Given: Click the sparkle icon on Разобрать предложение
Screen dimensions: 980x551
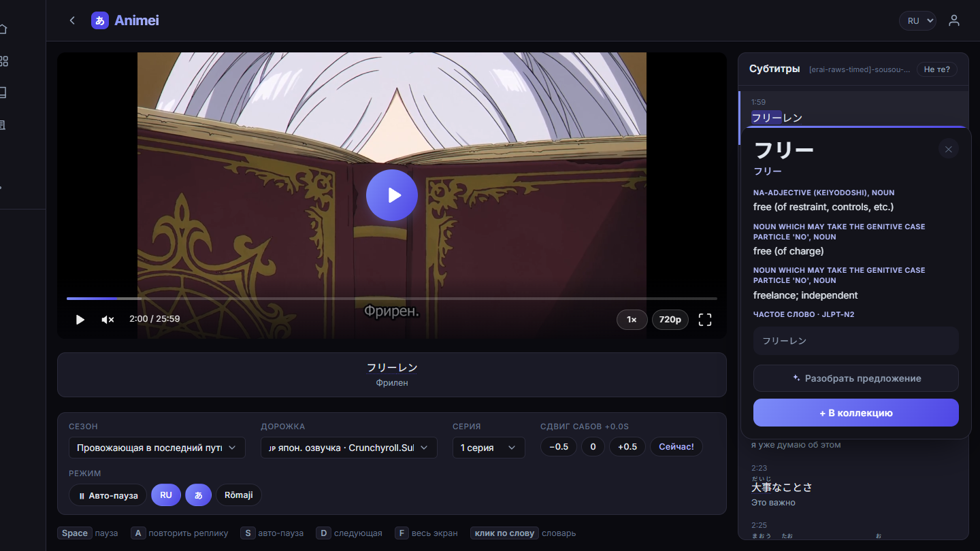Looking at the screenshot, I should [796, 378].
